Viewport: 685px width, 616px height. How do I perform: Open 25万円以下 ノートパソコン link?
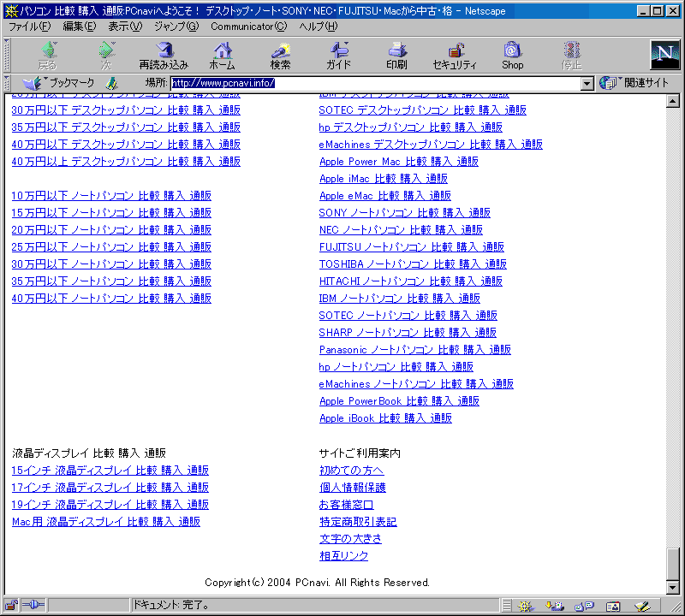click(x=111, y=247)
